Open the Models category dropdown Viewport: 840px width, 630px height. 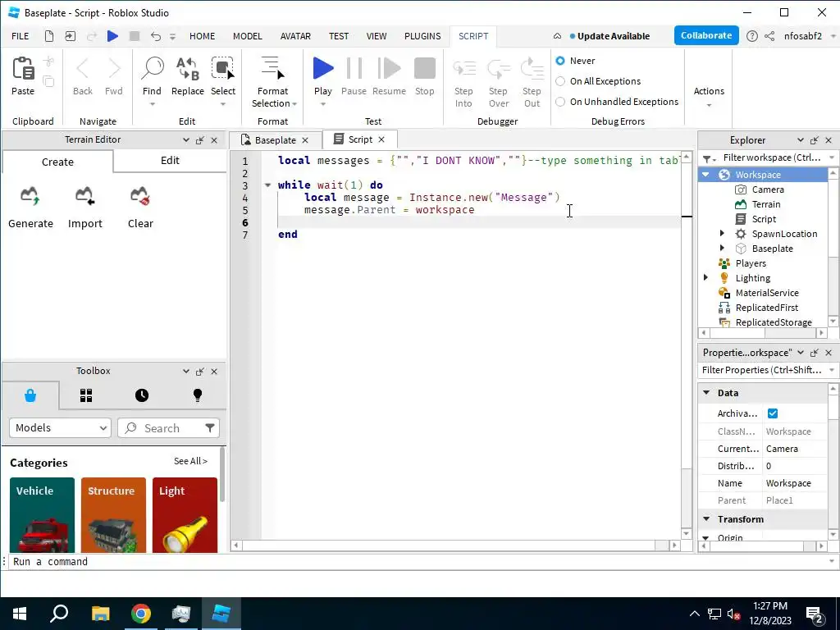(60, 427)
